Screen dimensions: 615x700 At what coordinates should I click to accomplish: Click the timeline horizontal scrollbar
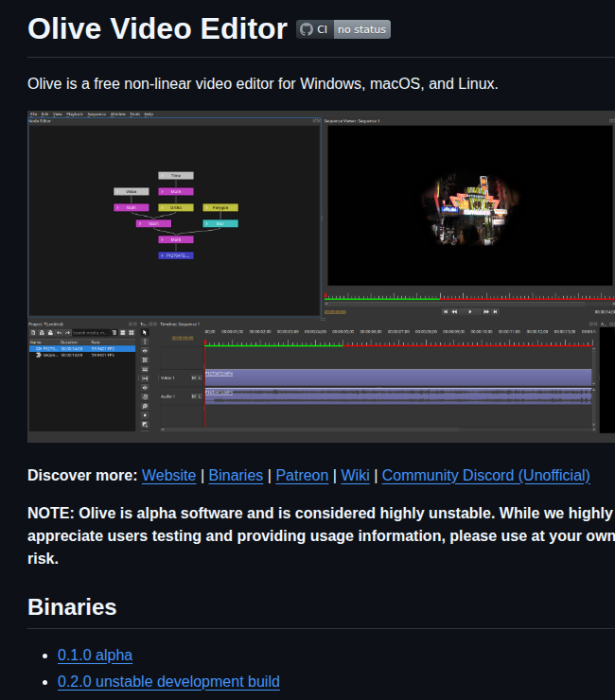click(377, 429)
